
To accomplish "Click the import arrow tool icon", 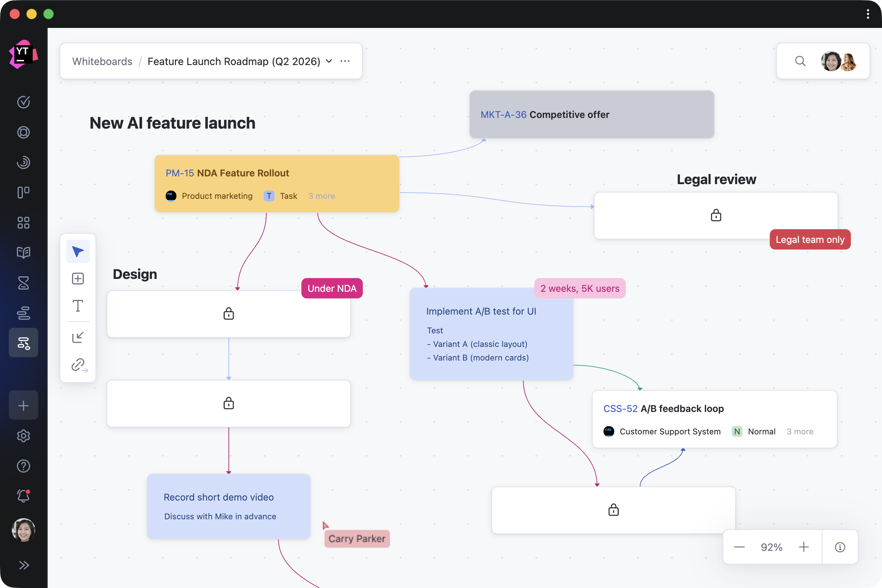I will pos(78,337).
